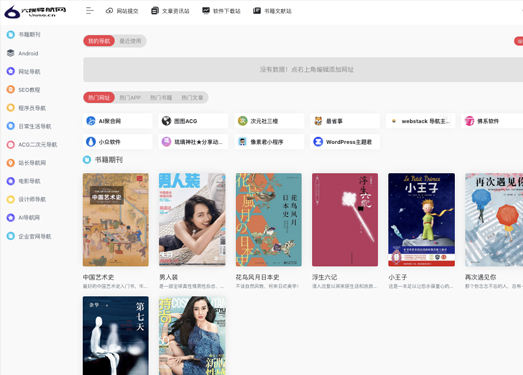Open 网站提交 in top navigation
523x375 pixels.
[x=122, y=11]
